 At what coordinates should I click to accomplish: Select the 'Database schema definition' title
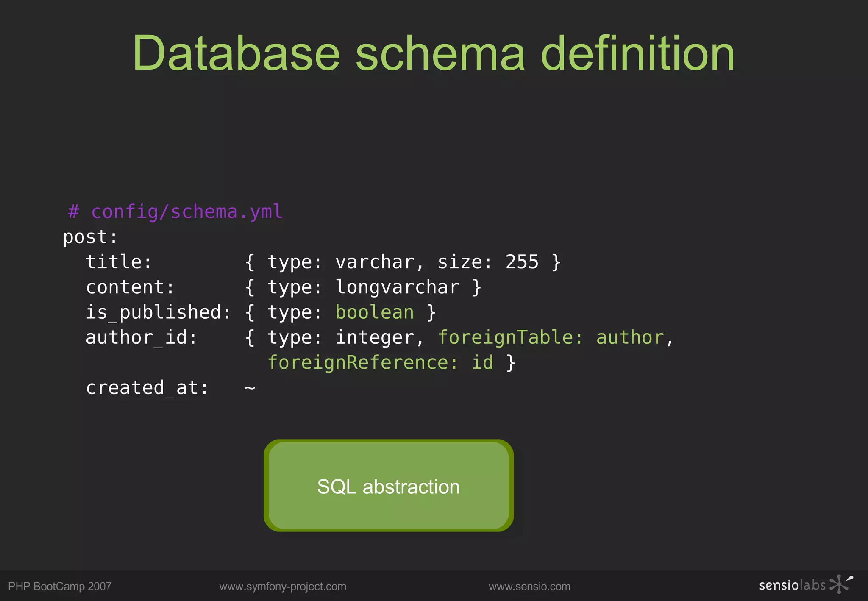point(434,53)
